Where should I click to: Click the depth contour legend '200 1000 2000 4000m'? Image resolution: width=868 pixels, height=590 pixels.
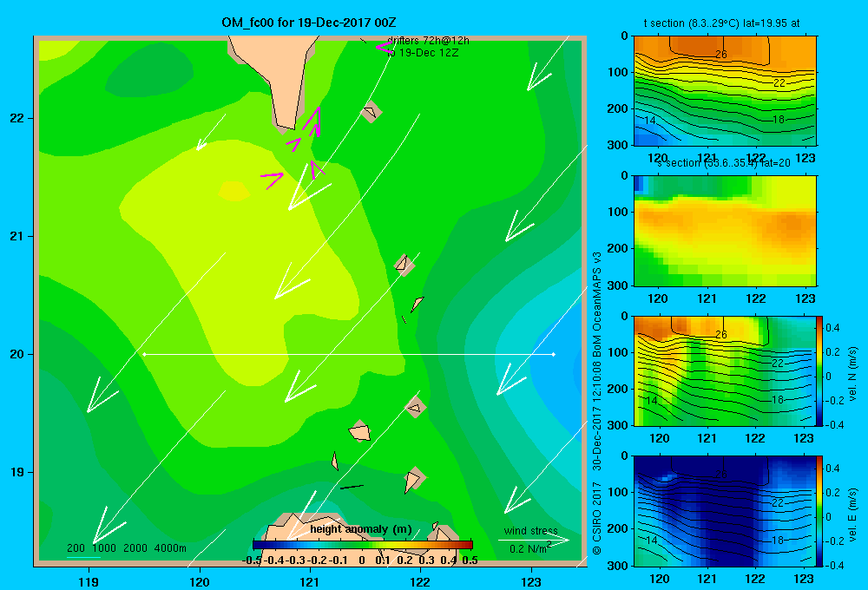pyautogui.click(x=127, y=548)
